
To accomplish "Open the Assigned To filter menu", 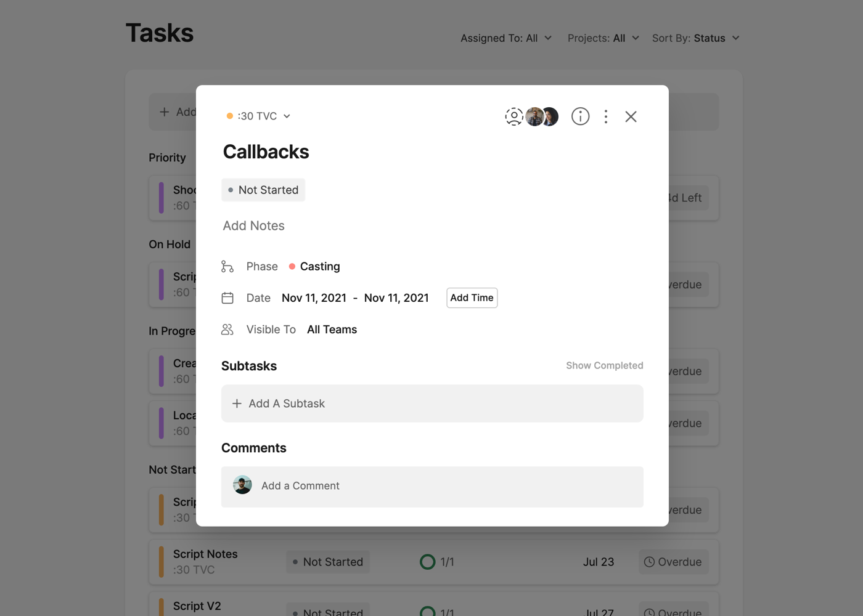I will pyautogui.click(x=505, y=38).
